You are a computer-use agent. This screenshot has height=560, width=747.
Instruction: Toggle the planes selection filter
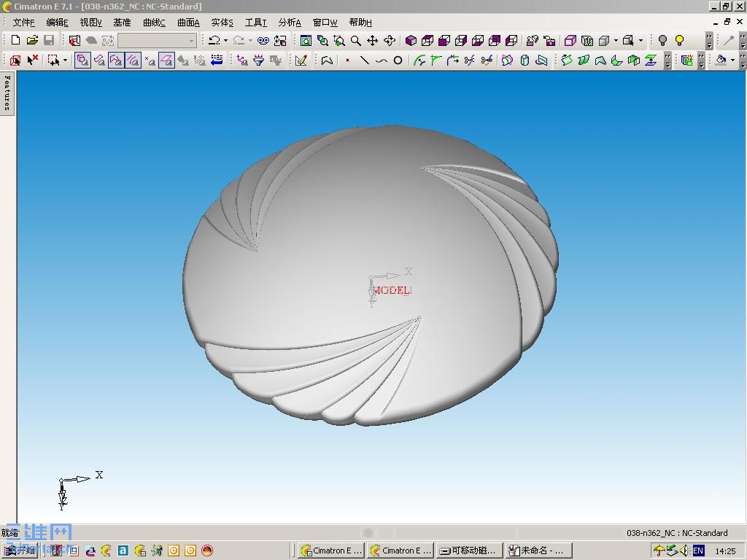coord(166,61)
